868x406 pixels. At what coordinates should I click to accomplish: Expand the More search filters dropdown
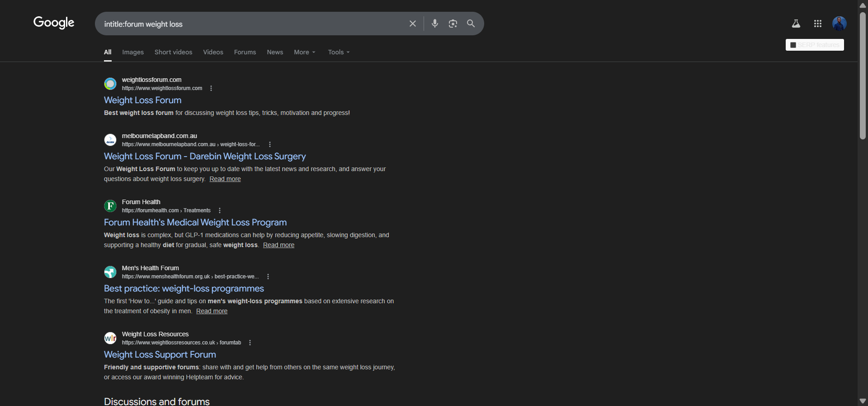click(305, 52)
